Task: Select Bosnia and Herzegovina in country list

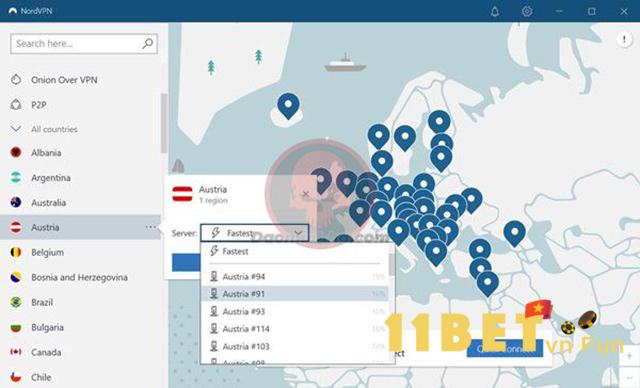Action: click(x=81, y=277)
